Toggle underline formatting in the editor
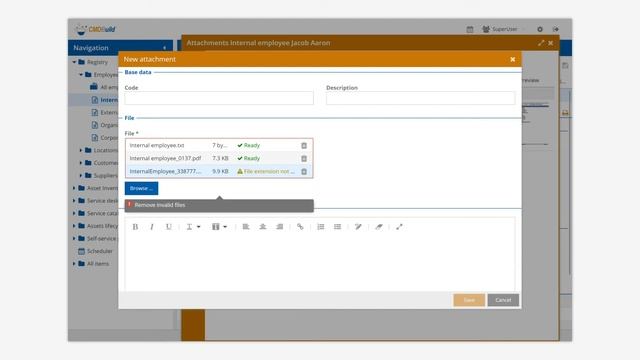Image resolution: width=640 pixels, height=360 pixels. point(169,227)
